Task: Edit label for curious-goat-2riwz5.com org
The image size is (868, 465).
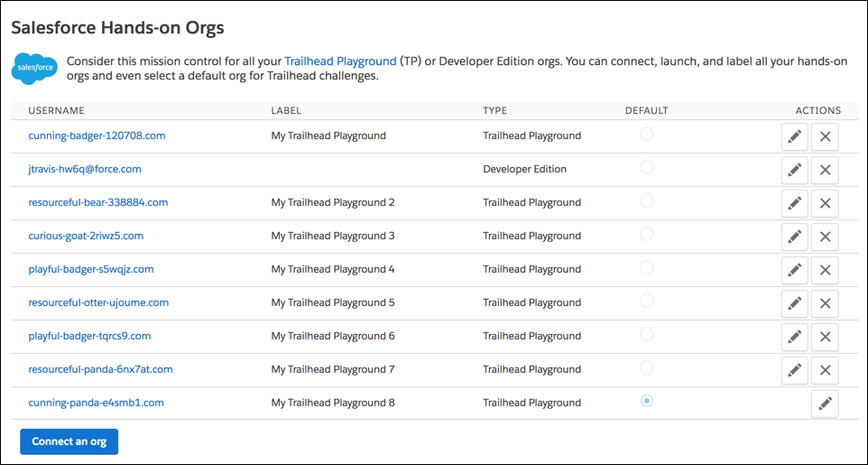Action: click(x=794, y=237)
